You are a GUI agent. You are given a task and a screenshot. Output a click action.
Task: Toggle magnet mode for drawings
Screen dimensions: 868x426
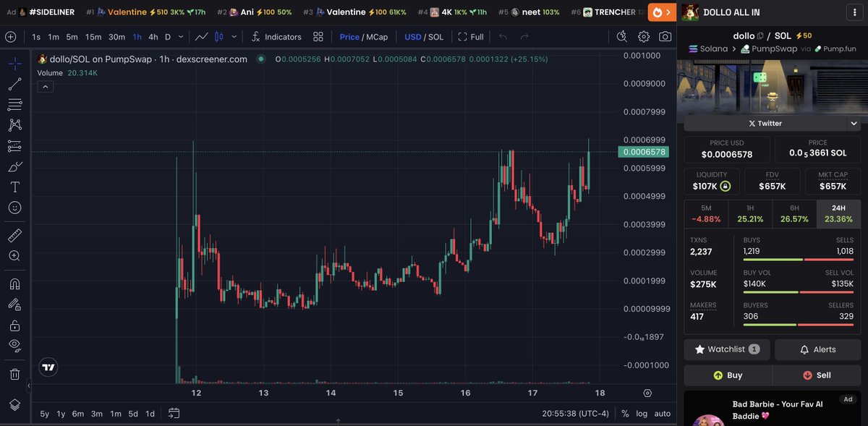click(14, 284)
